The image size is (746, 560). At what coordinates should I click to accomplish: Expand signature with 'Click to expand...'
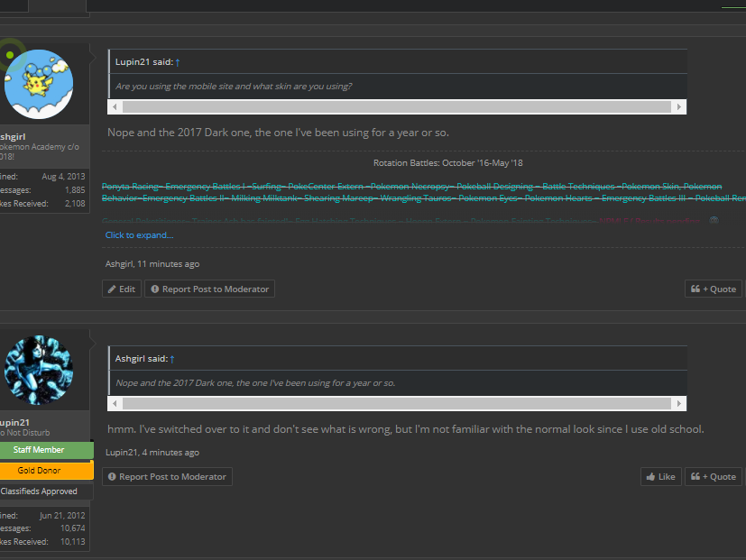tap(139, 235)
